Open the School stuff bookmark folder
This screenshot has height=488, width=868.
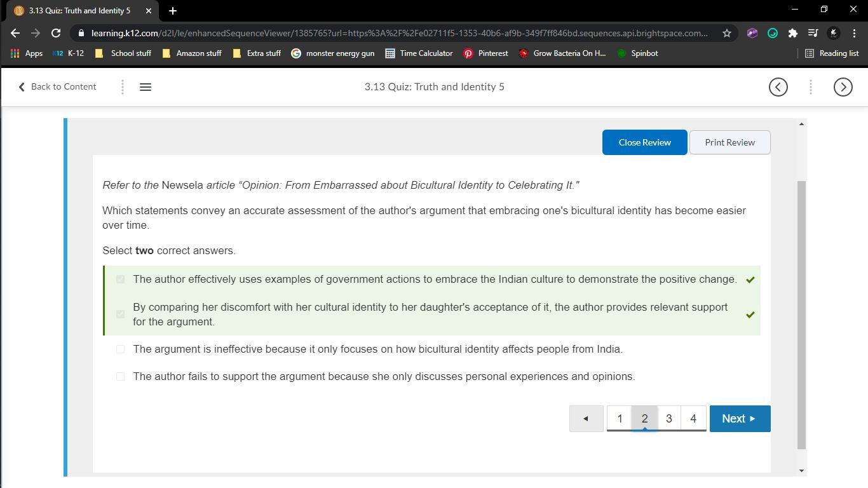123,53
